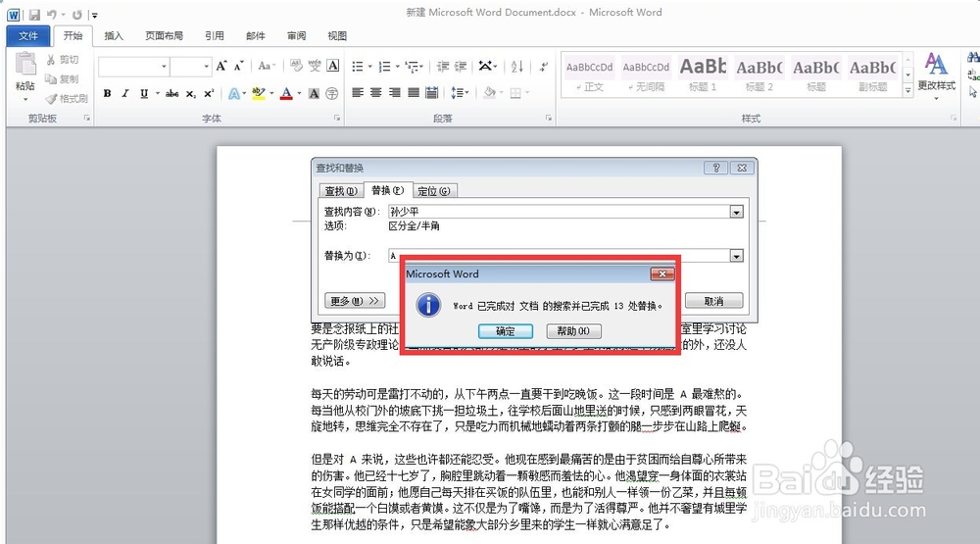Apply the red font color
This screenshot has width=980, height=544.
[x=286, y=93]
